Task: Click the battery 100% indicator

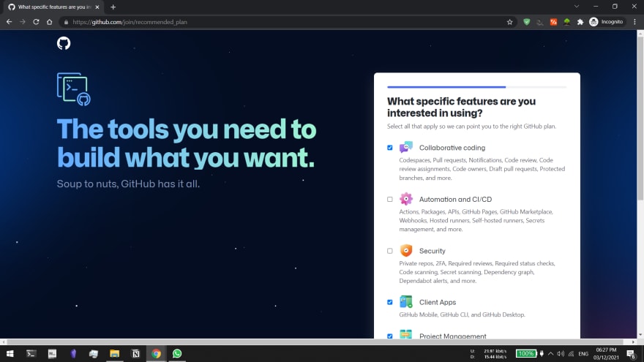Action: coord(525,353)
